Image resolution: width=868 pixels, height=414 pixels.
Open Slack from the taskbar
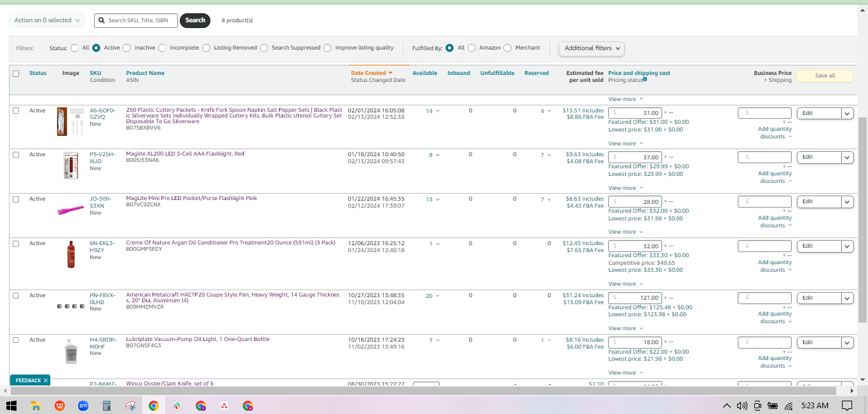coord(177,405)
